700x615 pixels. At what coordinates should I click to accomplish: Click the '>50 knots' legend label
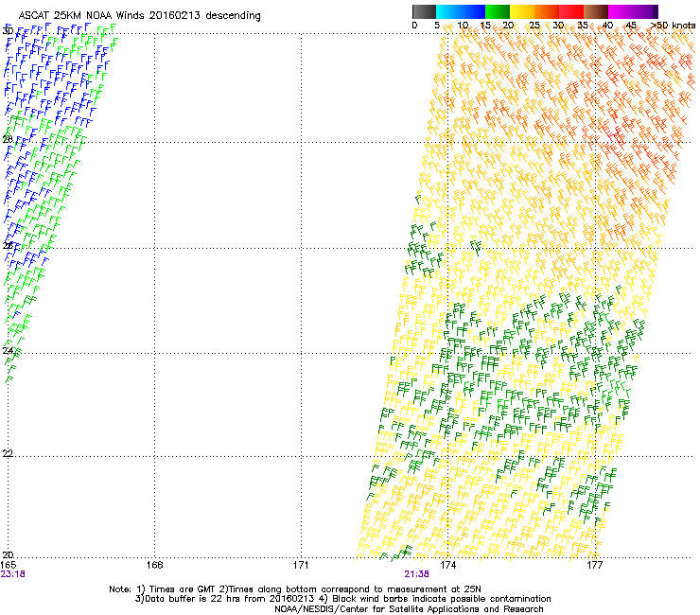674,26
